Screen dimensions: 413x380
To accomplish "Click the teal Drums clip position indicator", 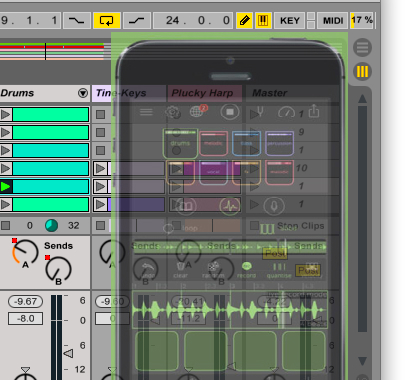I will [51, 226].
